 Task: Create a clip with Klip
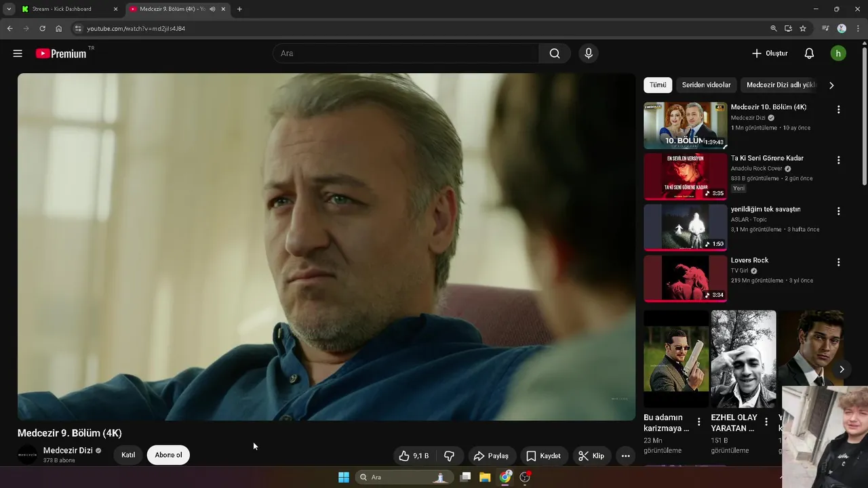[x=591, y=455]
